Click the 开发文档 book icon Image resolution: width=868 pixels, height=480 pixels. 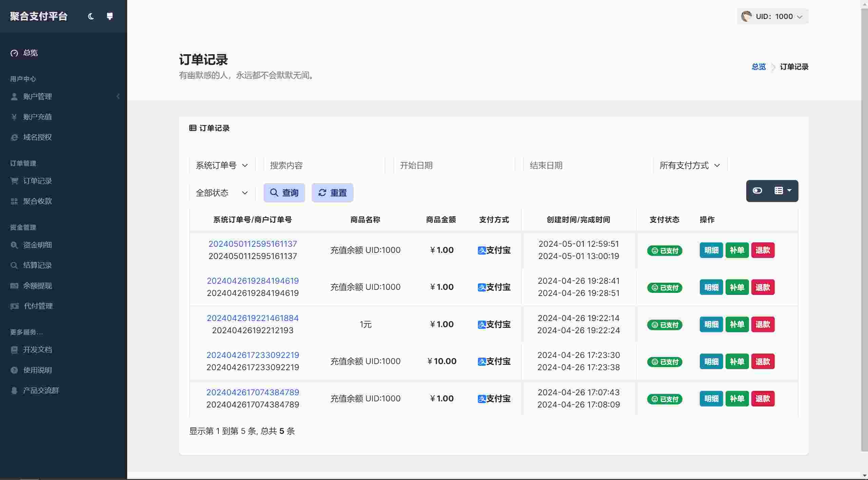(14, 350)
